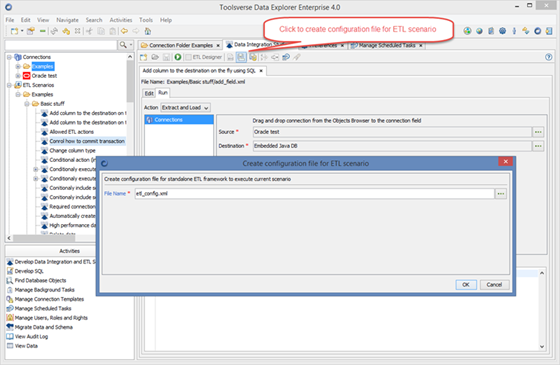Click the magnifier search icon in Objects Browser

click(123, 45)
